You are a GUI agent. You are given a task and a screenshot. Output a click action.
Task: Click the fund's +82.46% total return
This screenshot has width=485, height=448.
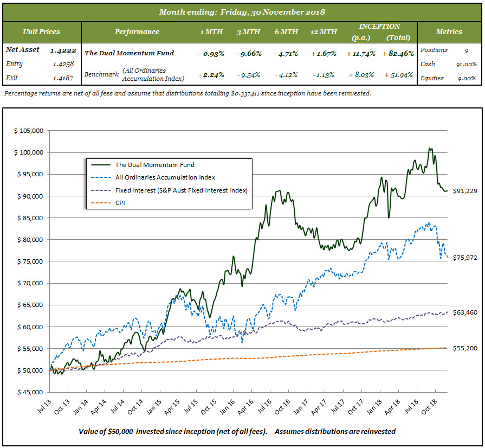[x=398, y=53]
